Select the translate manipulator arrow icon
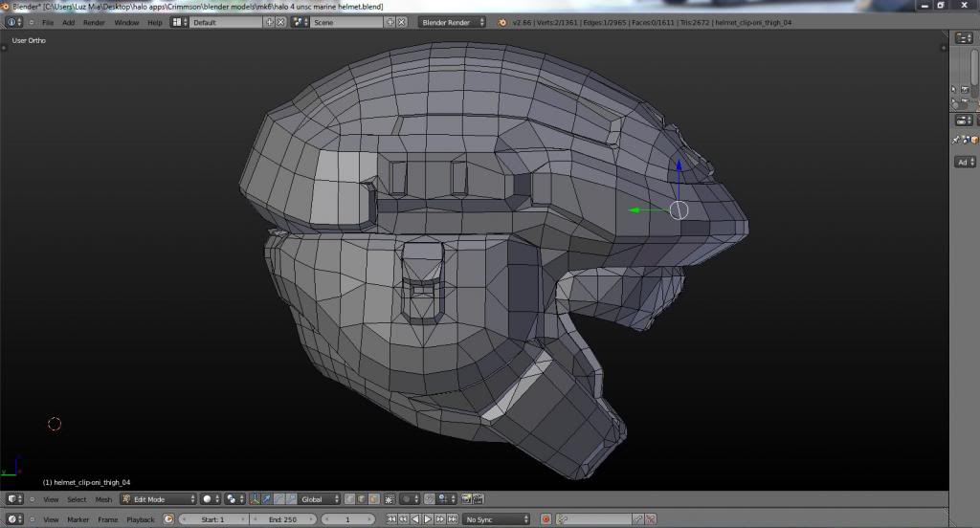The width and height of the screenshot is (980, 528). tap(266, 499)
